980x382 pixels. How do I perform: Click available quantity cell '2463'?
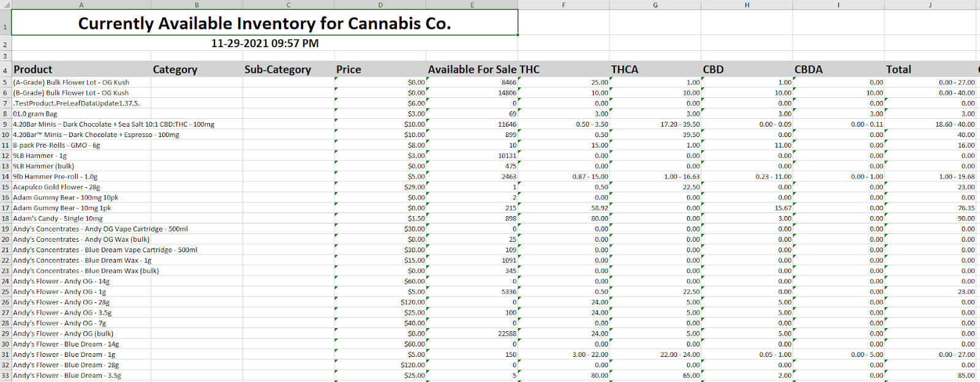[472, 176]
